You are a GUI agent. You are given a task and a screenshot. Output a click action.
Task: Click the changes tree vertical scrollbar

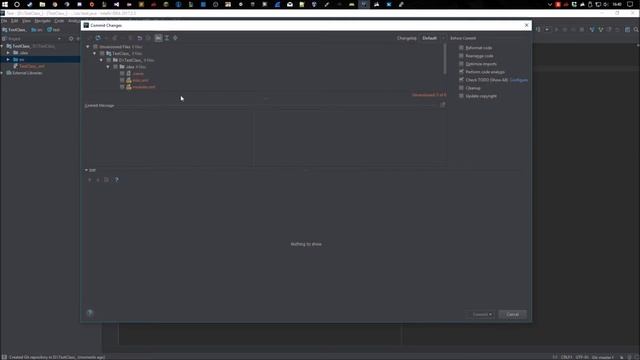[x=444, y=59]
